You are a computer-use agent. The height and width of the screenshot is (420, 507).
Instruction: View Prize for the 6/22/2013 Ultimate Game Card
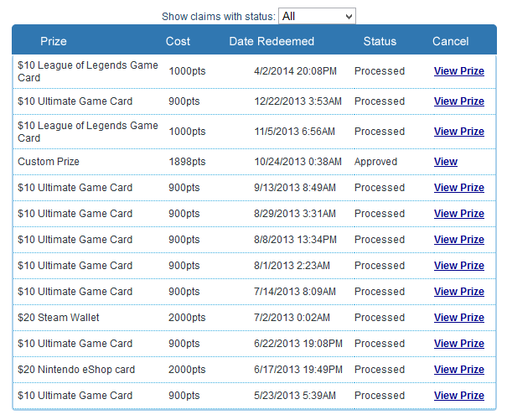coord(459,344)
